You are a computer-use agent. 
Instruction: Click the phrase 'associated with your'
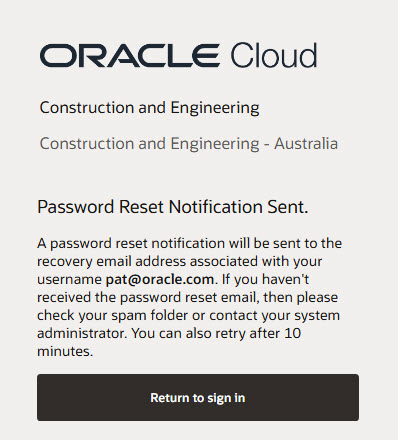coord(256,261)
